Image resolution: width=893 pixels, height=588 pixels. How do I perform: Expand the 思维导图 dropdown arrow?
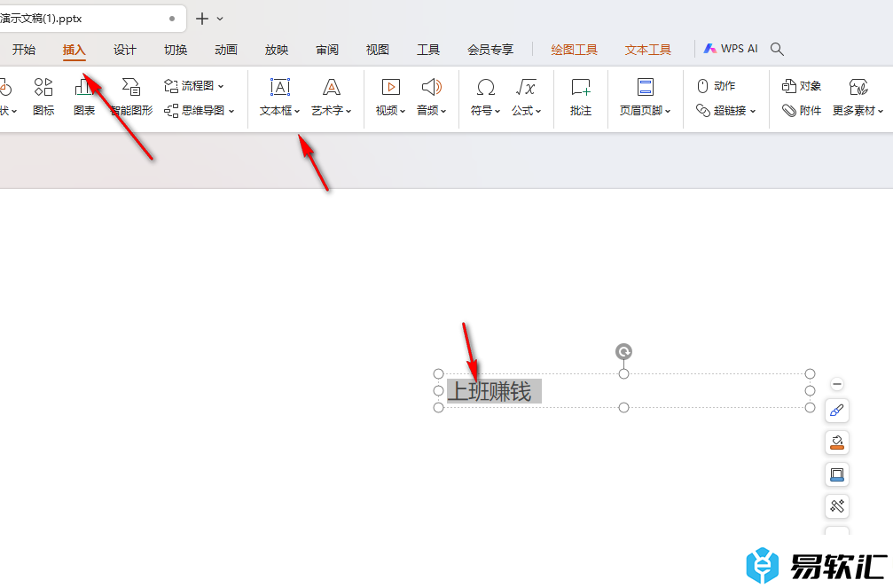(x=231, y=111)
